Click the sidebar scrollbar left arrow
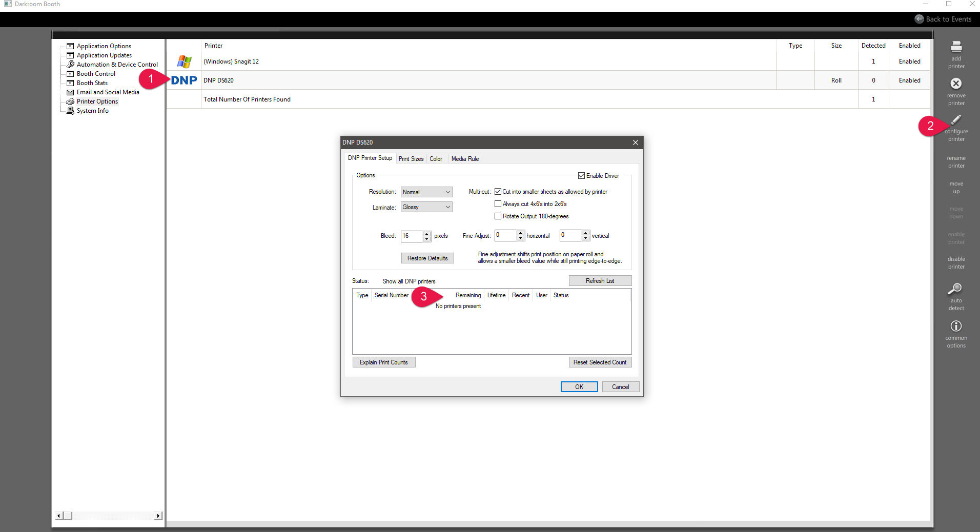The image size is (980, 532). click(58, 516)
